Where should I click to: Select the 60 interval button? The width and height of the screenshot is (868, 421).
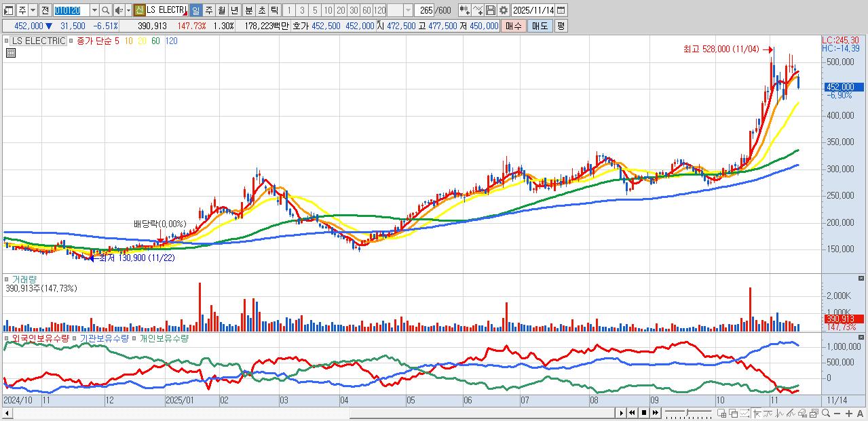coord(366,10)
